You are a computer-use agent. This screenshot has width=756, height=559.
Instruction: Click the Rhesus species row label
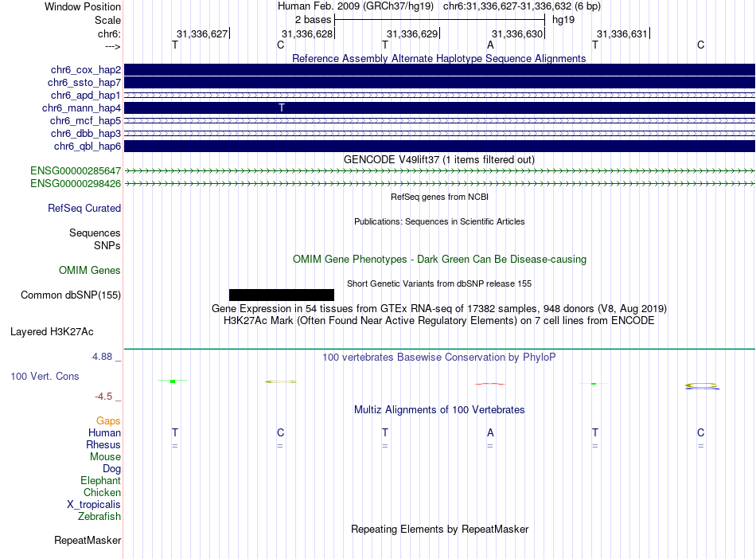pos(103,444)
